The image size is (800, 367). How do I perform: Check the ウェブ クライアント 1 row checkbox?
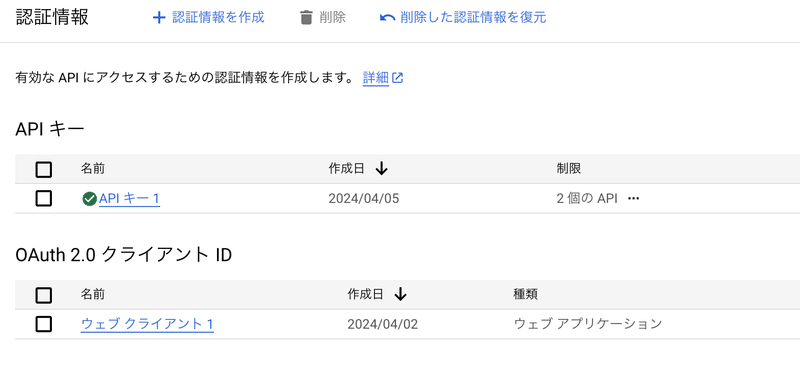point(44,324)
